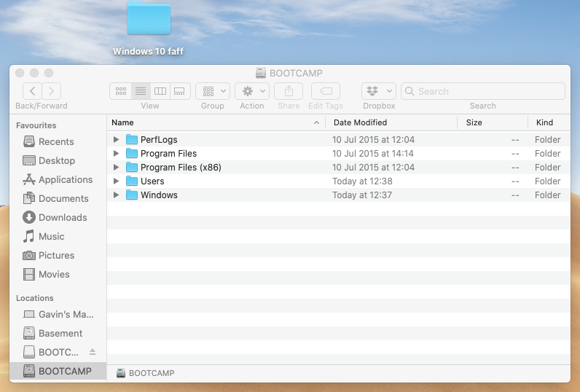Viewport: 580px width, 392px height.
Task: Expand the Windows folder
Action: click(116, 195)
